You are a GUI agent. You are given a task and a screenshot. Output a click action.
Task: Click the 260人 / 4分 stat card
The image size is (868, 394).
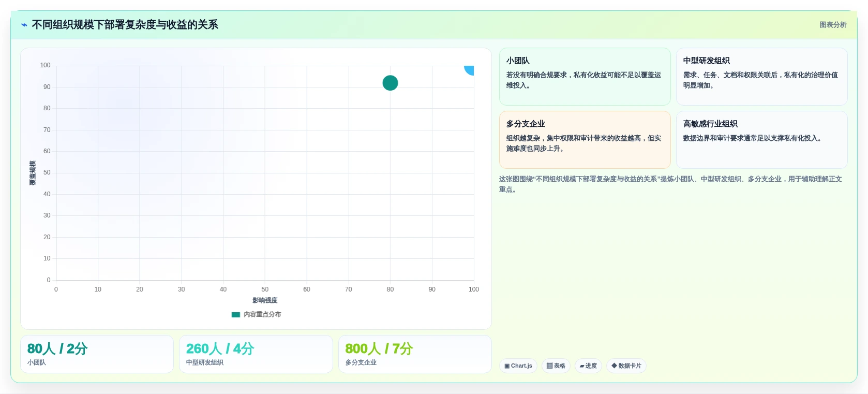[x=256, y=354]
